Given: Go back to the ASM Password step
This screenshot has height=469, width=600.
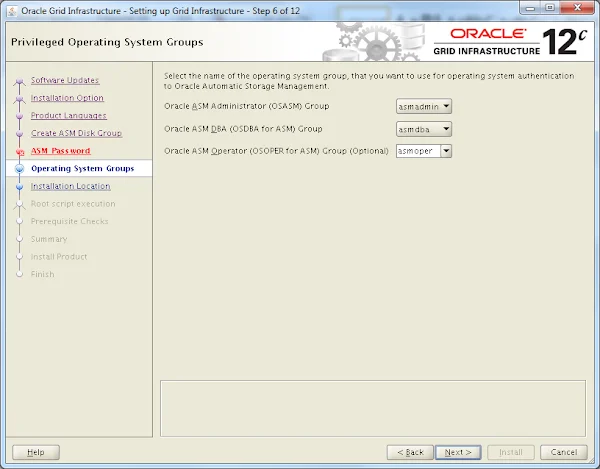Looking at the screenshot, I should (x=61, y=151).
